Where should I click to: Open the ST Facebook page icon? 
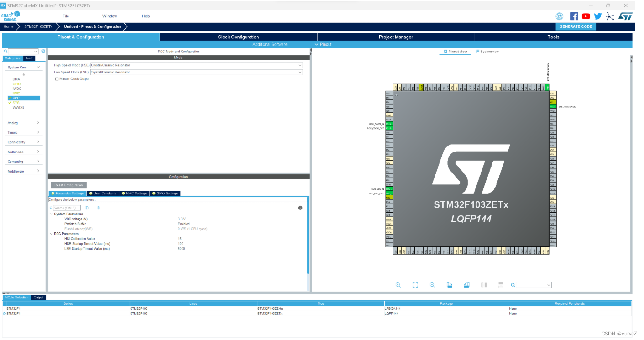(574, 16)
